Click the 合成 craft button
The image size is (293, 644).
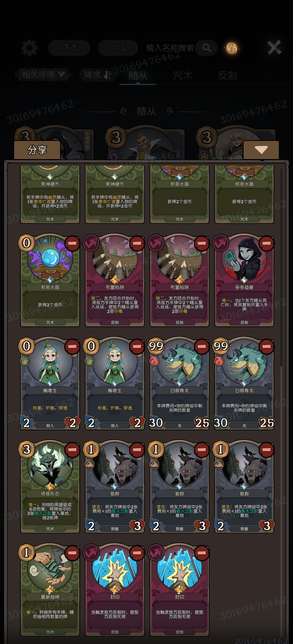point(118,48)
